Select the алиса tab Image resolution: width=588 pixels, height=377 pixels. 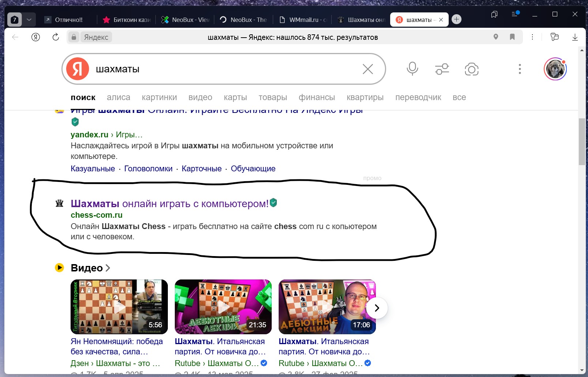click(x=118, y=98)
